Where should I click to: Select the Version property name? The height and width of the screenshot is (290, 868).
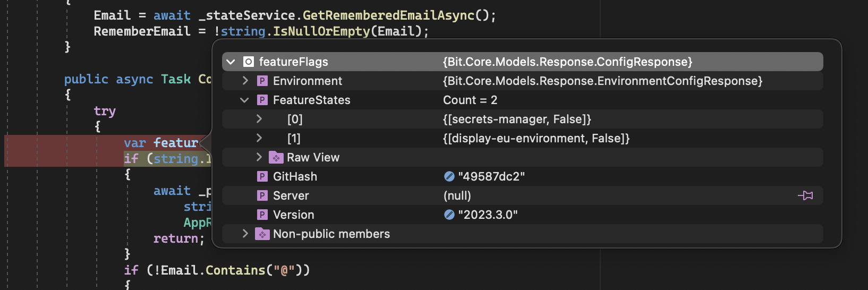click(x=293, y=215)
